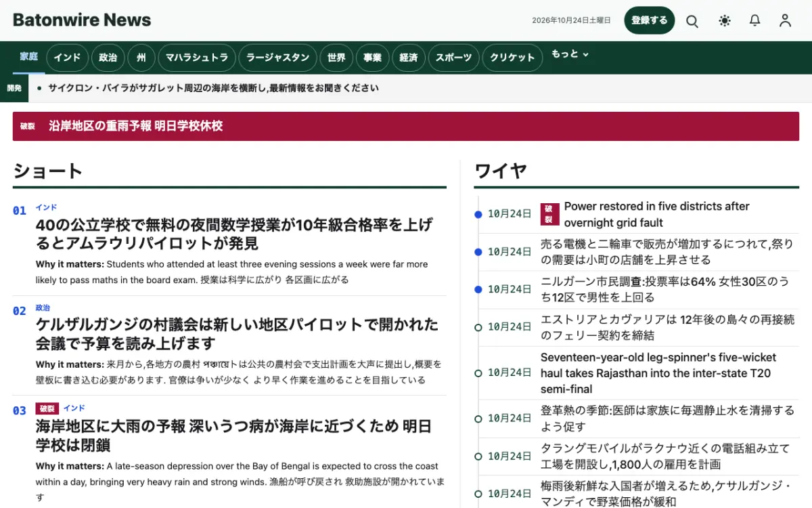Open the user account icon
Image resolution: width=812 pixels, height=508 pixels.
tap(785, 21)
